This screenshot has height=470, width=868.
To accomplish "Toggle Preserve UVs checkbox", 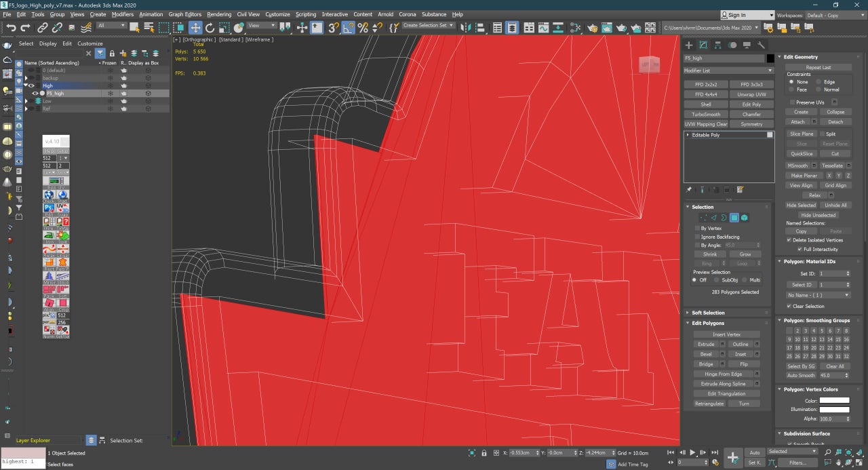I will pyautogui.click(x=791, y=102).
